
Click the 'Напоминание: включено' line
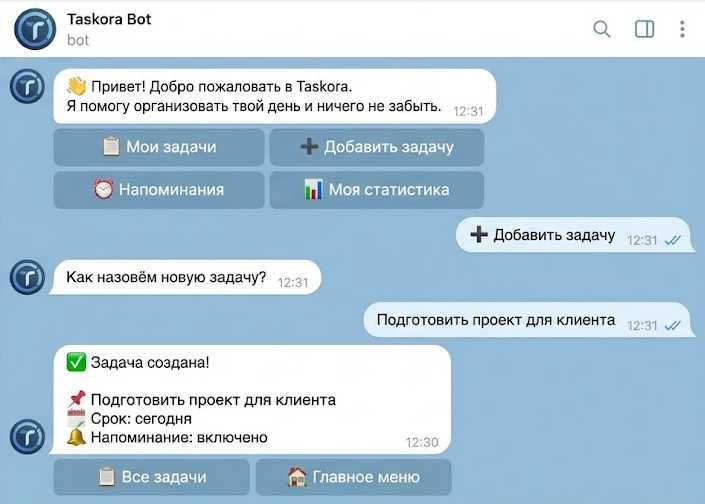pyautogui.click(x=179, y=437)
